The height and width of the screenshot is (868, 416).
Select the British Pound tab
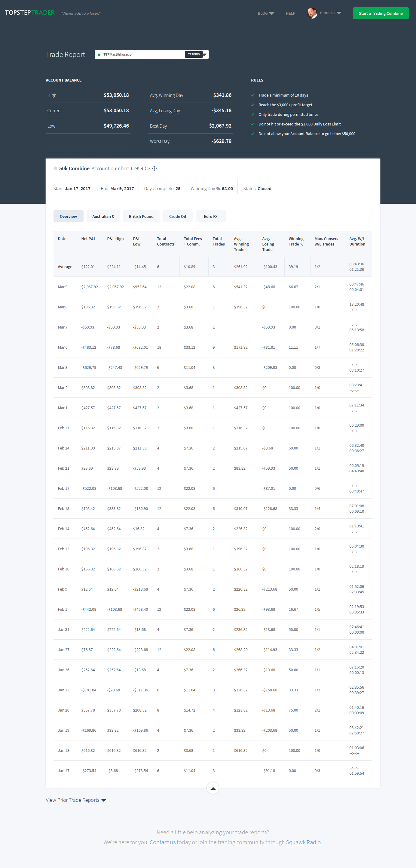(141, 216)
